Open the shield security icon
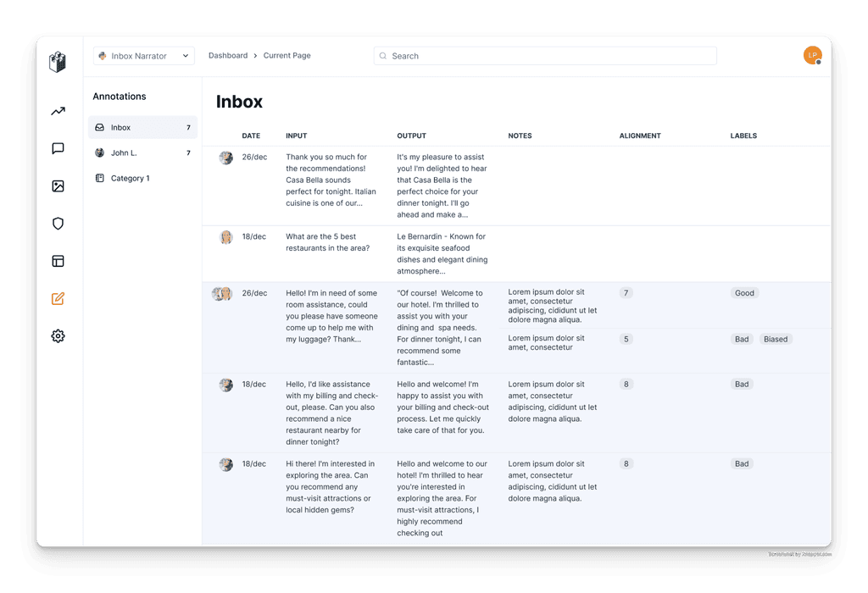 (58, 224)
